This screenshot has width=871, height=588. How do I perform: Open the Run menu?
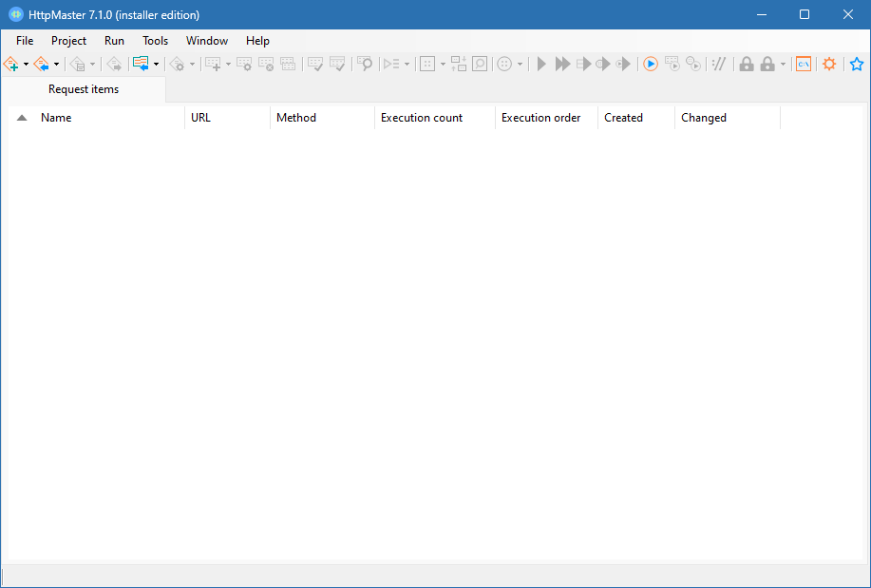pyautogui.click(x=114, y=41)
